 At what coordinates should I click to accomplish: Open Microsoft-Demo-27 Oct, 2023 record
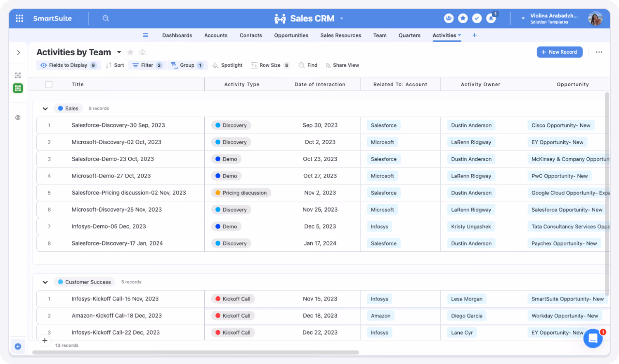click(x=111, y=176)
